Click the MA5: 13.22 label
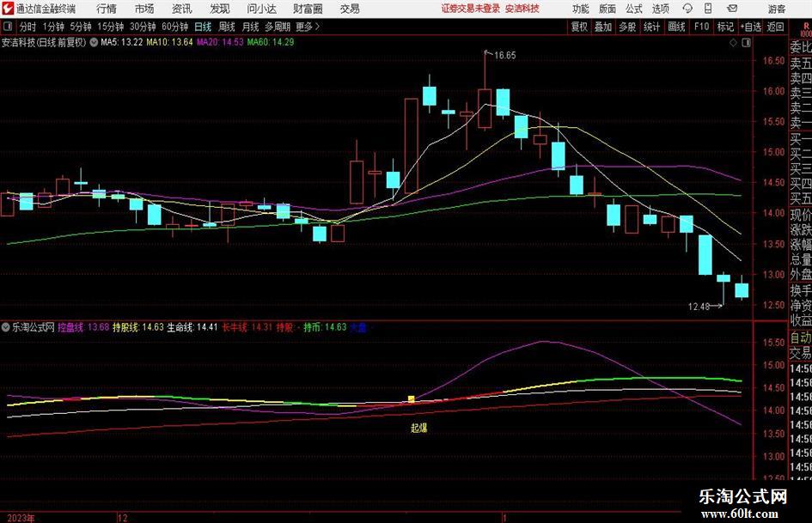This screenshot has width=812, height=523. pos(122,42)
